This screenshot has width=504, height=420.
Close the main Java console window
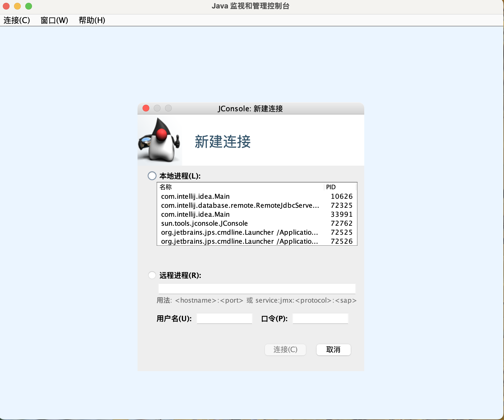click(x=6, y=6)
